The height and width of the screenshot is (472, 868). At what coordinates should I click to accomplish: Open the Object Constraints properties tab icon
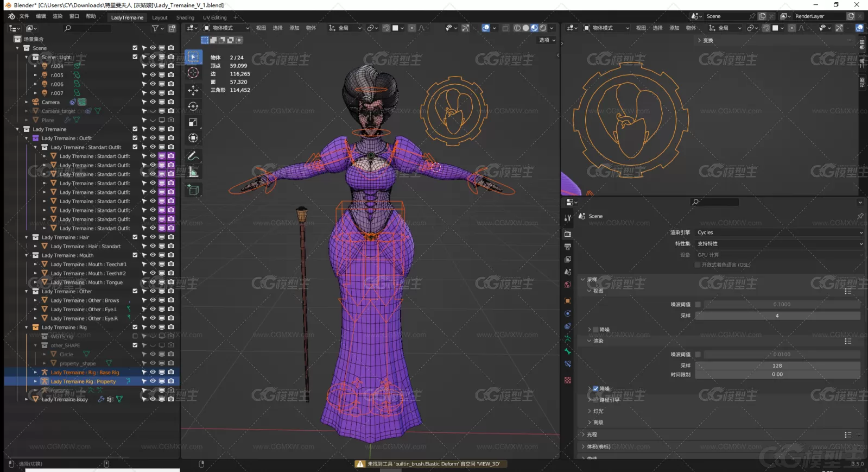[x=568, y=326]
